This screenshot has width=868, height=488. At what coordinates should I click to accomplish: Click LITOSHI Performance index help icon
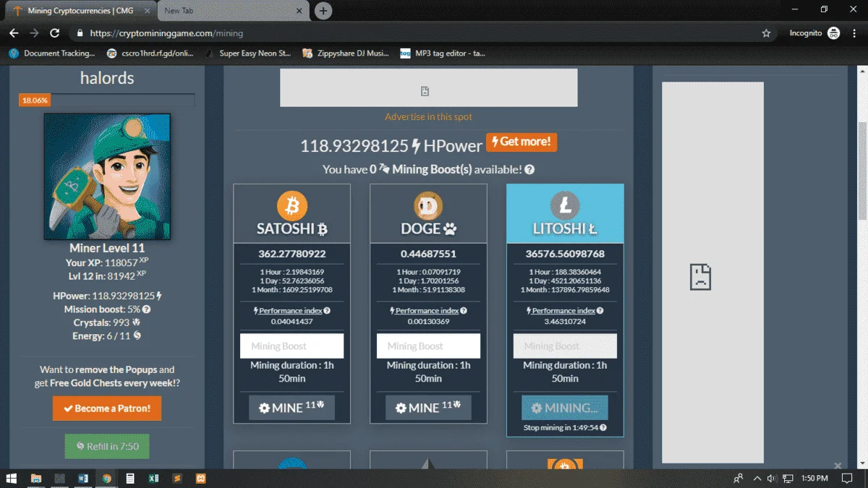pos(600,311)
